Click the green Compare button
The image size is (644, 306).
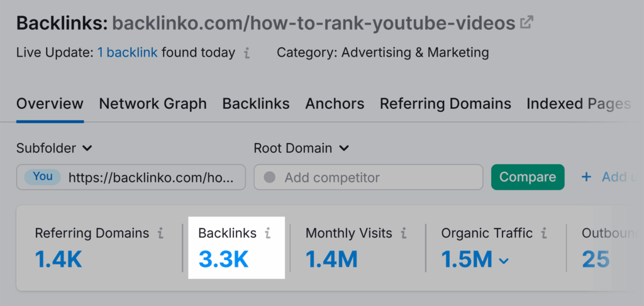528,178
